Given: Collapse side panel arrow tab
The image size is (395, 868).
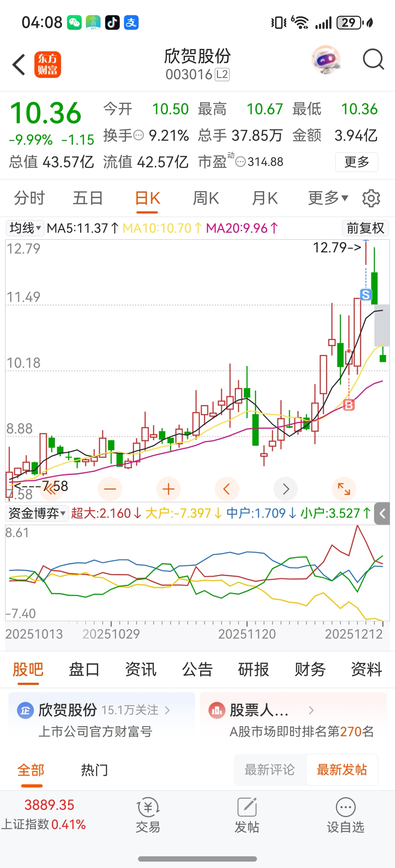Looking at the screenshot, I should [382, 514].
